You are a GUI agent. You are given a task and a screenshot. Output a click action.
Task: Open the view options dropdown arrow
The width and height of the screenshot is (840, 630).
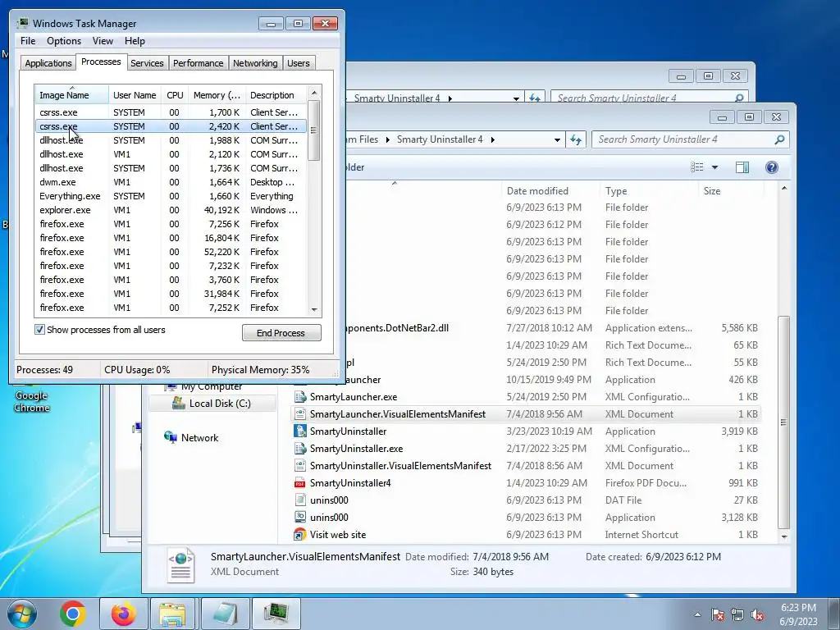(714, 167)
